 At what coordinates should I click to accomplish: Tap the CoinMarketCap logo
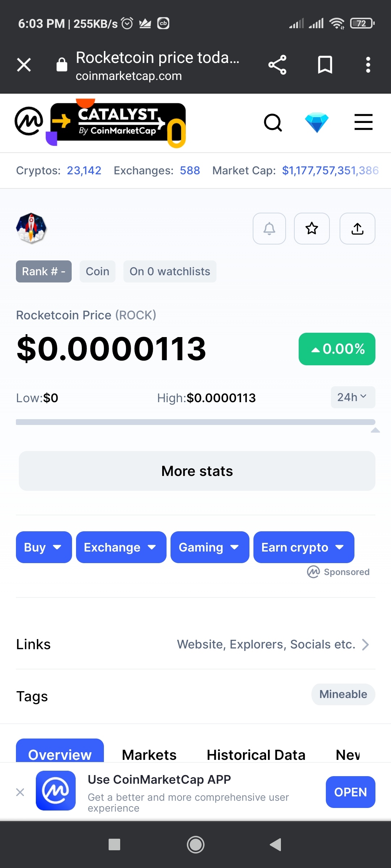[29, 121]
